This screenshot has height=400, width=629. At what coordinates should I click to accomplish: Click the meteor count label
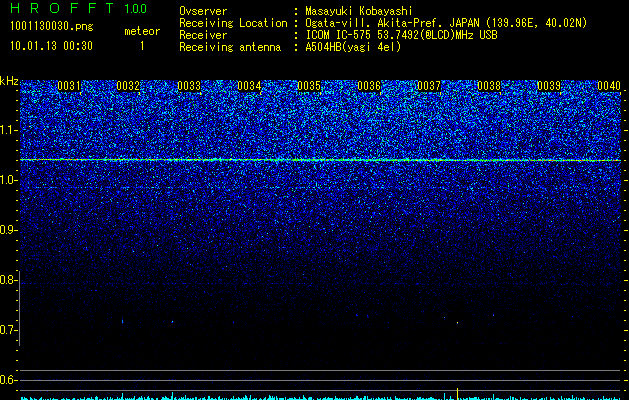pos(142,31)
